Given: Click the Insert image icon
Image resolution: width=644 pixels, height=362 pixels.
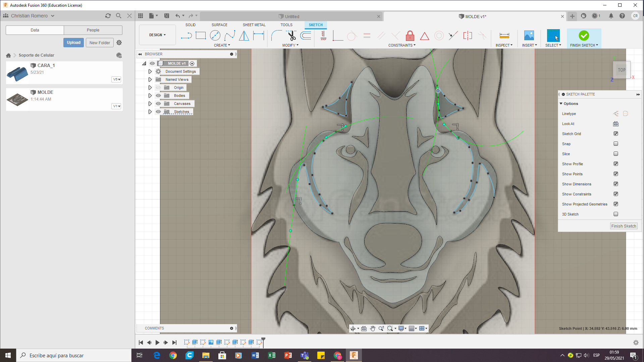Looking at the screenshot, I should [529, 36].
